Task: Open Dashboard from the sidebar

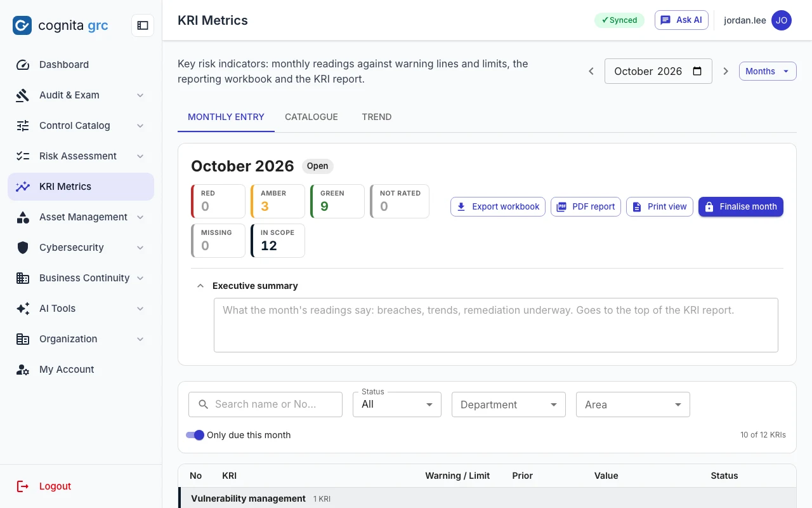Action: pyautogui.click(x=81, y=65)
